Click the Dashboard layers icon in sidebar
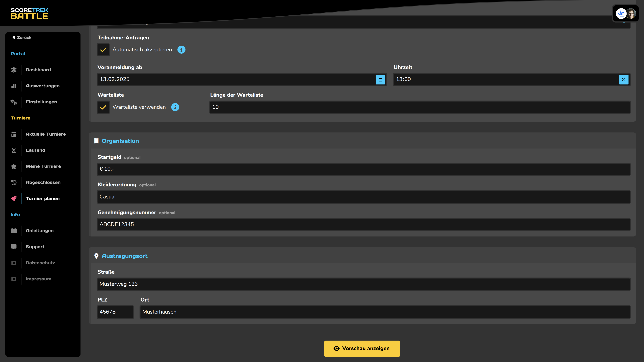Image resolution: width=644 pixels, height=362 pixels. pos(14,70)
